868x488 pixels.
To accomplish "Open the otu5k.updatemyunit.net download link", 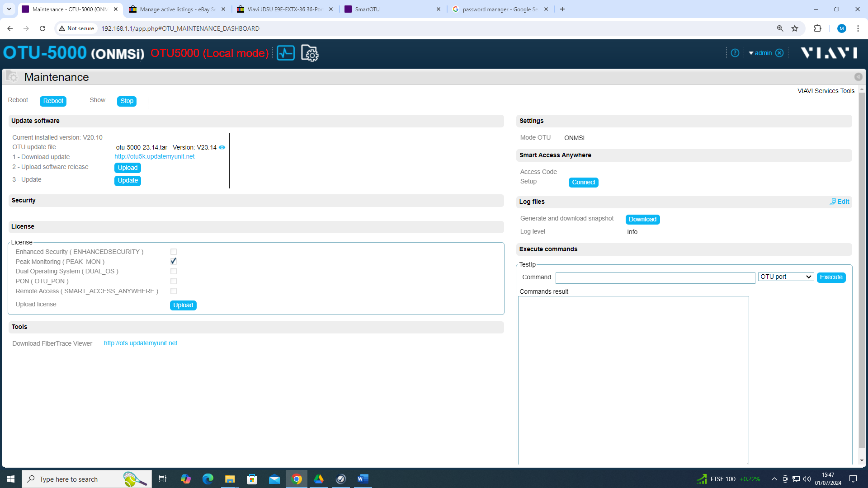I will [154, 156].
